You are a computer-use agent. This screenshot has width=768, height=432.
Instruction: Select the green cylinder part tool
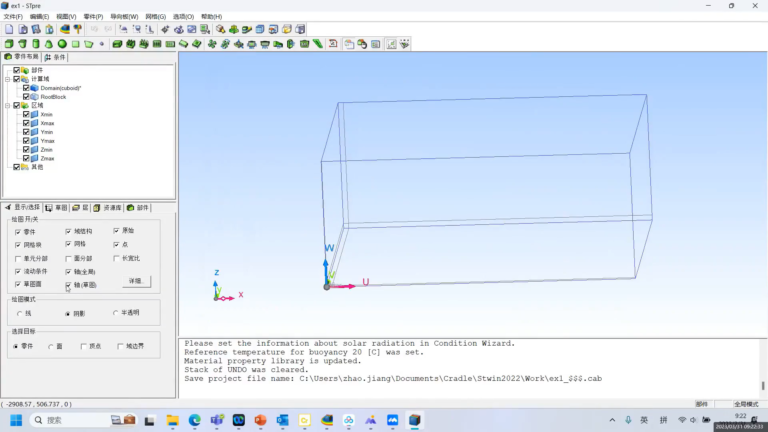tap(36, 44)
